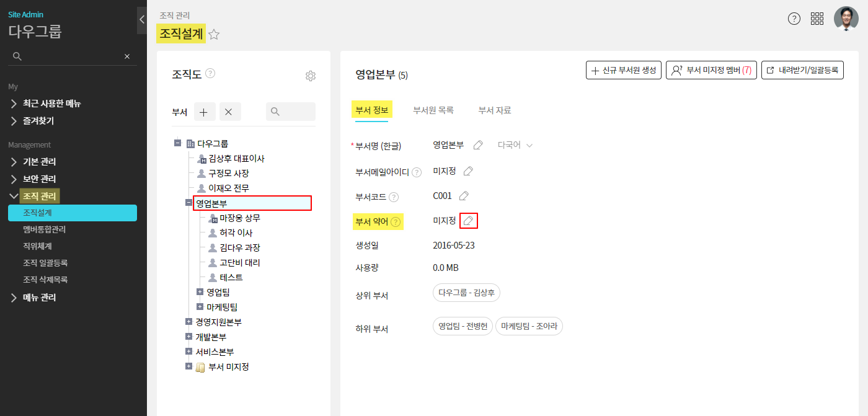Click the help question mark in header
The width and height of the screenshot is (868, 416).
tap(794, 19)
